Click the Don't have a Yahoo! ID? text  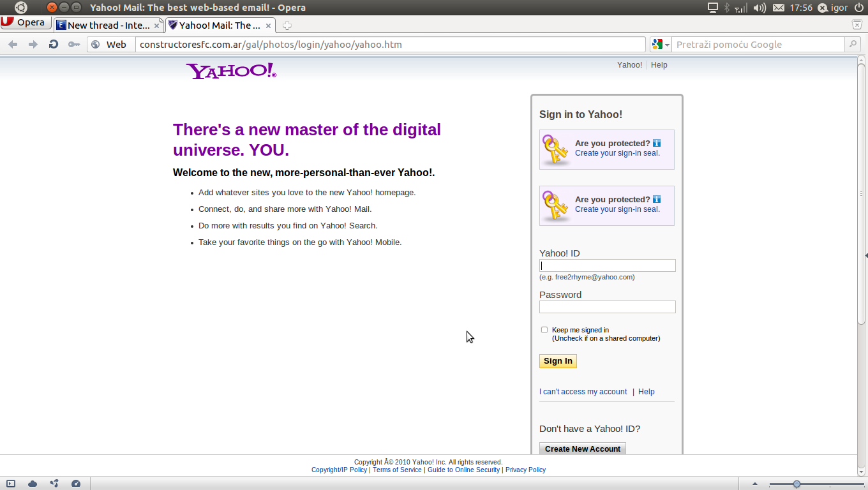point(590,429)
